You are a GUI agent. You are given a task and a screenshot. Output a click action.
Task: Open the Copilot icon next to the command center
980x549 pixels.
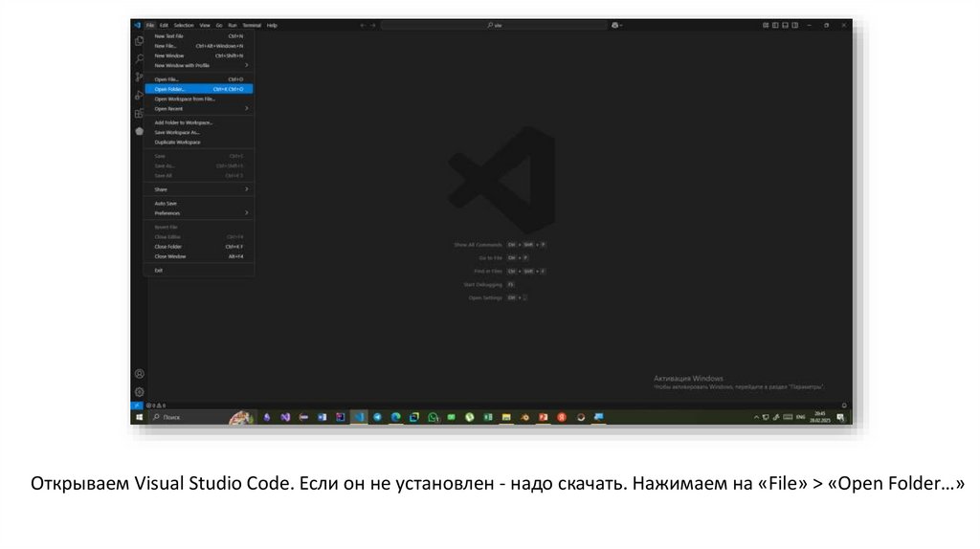(x=615, y=26)
